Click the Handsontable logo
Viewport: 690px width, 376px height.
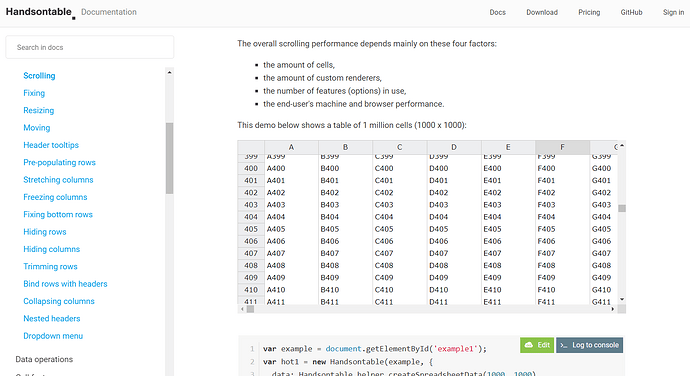coord(40,12)
